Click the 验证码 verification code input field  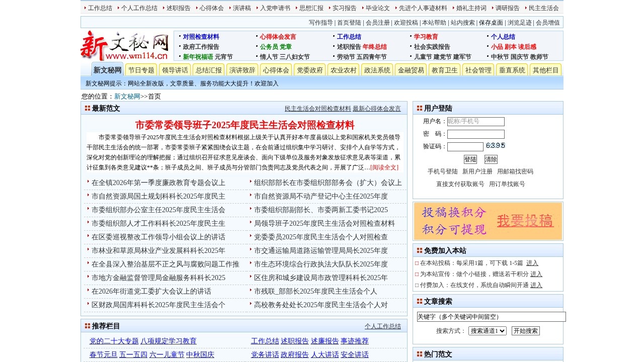[465, 146]
